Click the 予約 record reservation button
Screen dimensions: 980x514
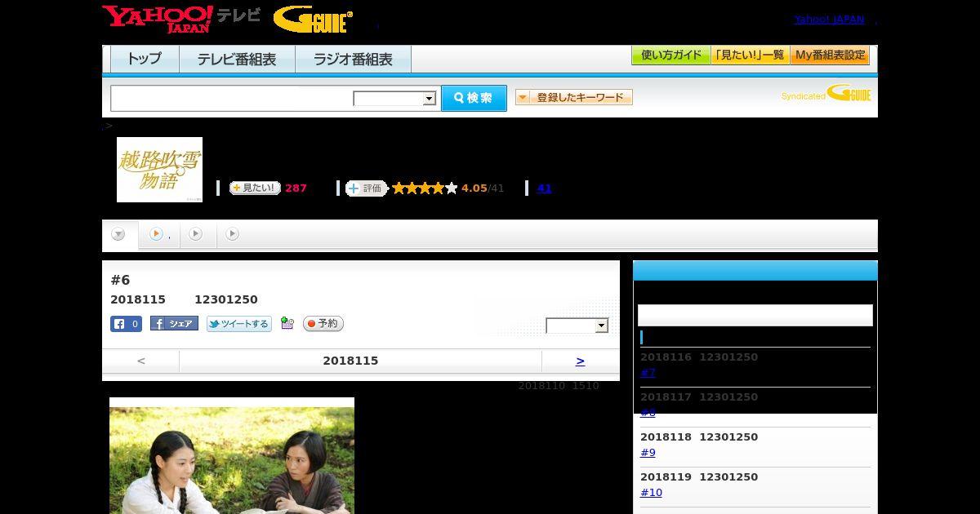tap(323, 324)
